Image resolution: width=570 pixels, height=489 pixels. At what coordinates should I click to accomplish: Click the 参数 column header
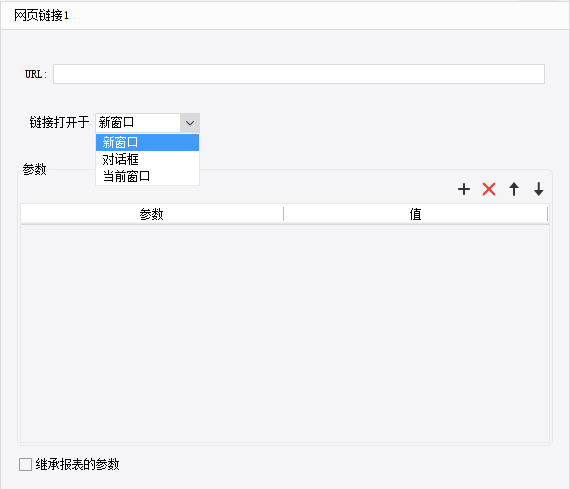tap(152, 214)
